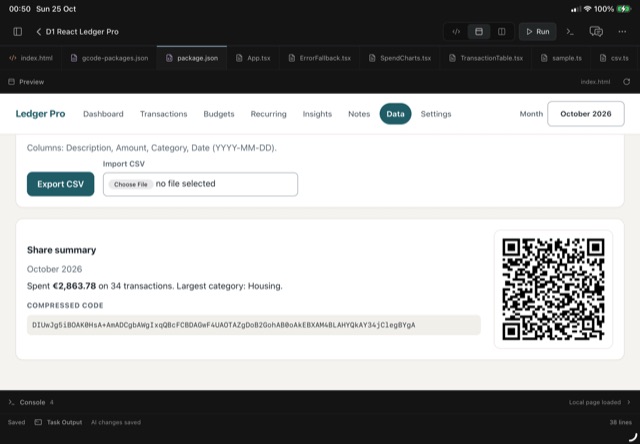Screen dimensions: 640x444
Task: Go to the Dashboard page
Action: (103, 114)
